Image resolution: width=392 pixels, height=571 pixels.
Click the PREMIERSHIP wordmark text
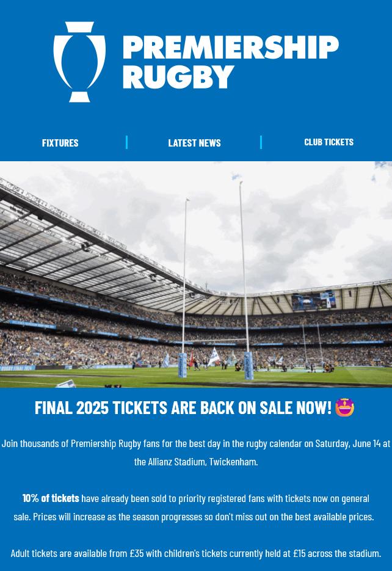click(231, 47)
